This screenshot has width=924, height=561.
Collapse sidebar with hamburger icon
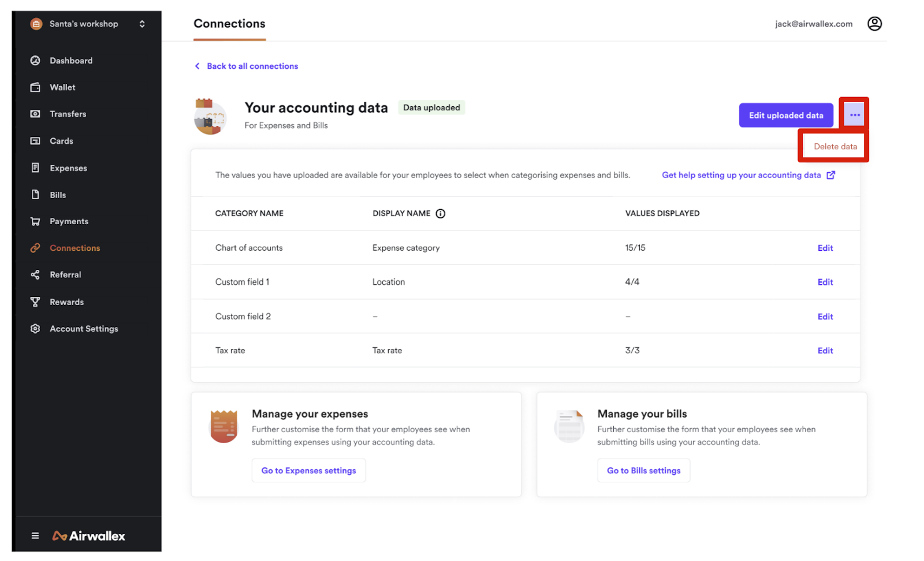35,536
